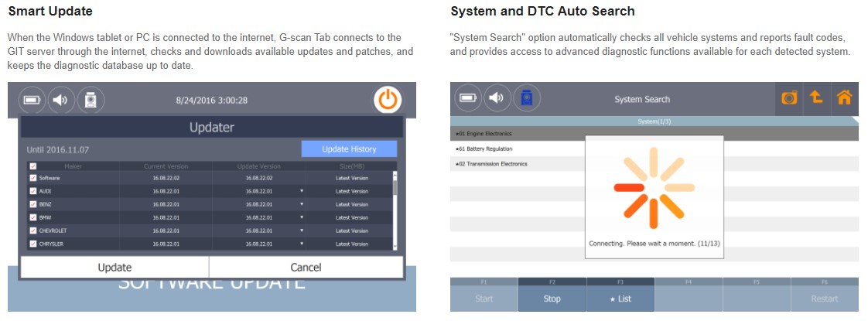Open AUDI update version dropdown arrow
The width and height of the screenshot is (868, 321).
pyautogui.click(x=302, y=191)
